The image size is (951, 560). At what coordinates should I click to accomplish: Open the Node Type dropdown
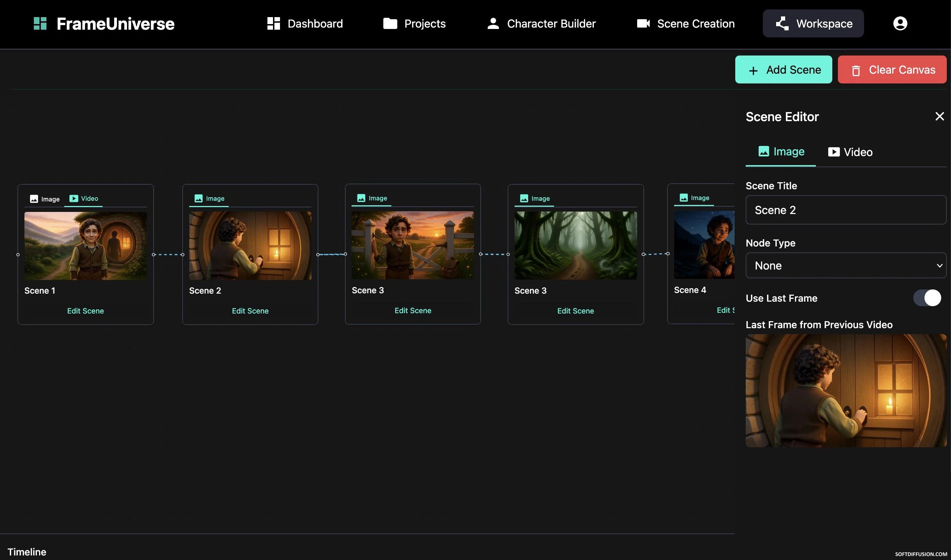point(846,265)
